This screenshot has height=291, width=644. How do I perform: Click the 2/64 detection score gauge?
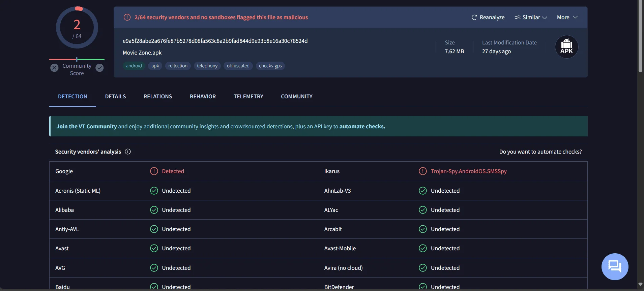click(x=77, y=28)
